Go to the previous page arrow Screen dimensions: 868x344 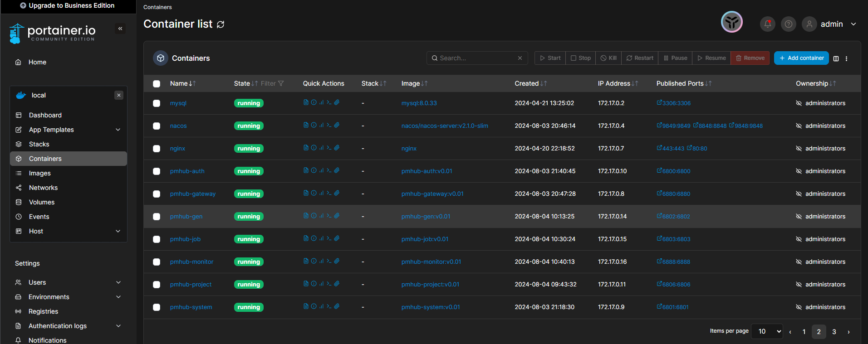click(790, 332)
